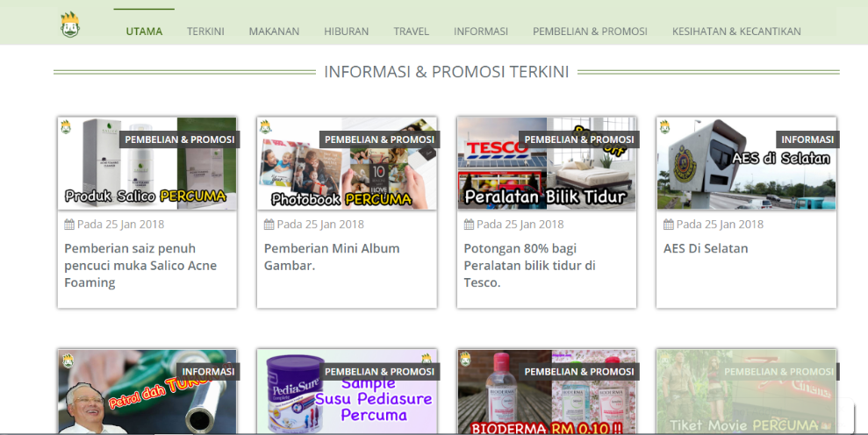
Task: Open the Produk Salico PERCUMA thumbnail
Action: pyautogui.click(x=147, y=163)
